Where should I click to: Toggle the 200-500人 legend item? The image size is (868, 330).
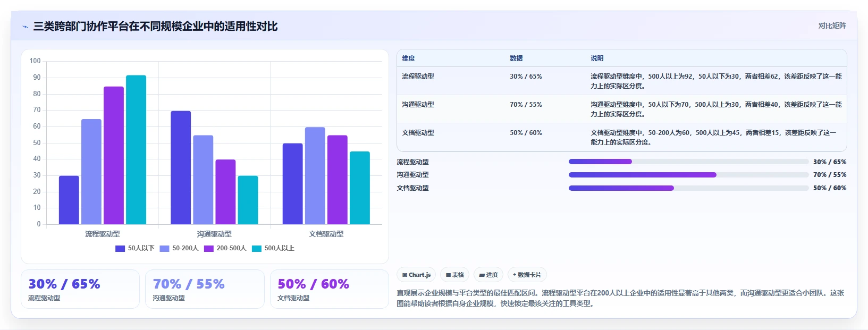pyautogui.click(x=225, y=248)
